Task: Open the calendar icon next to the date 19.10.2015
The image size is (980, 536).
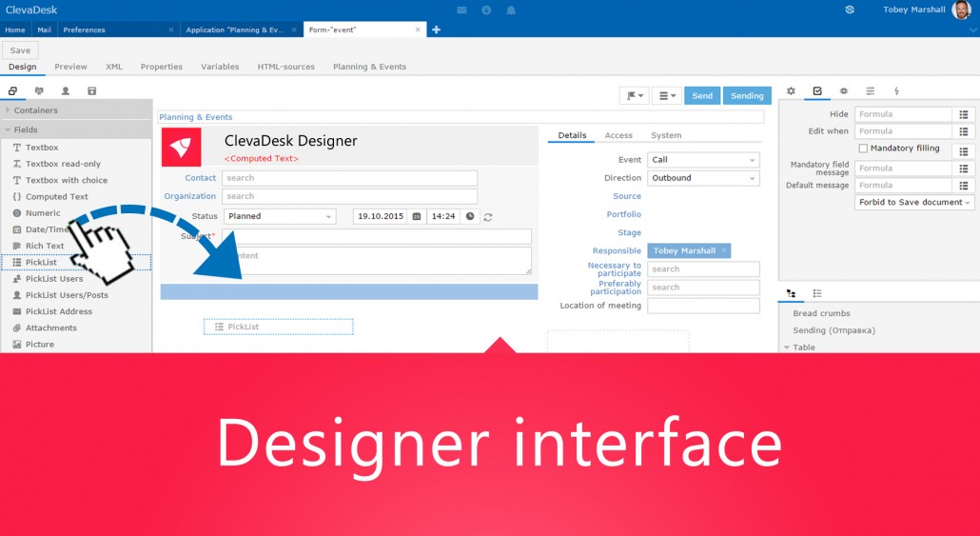Action: pos(416,216)
